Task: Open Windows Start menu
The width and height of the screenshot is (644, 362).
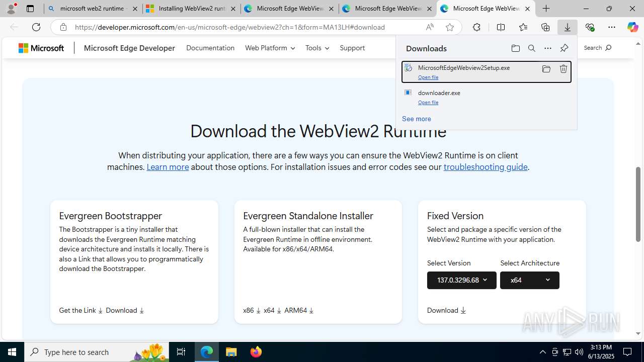Action: (x=12, y=352)
